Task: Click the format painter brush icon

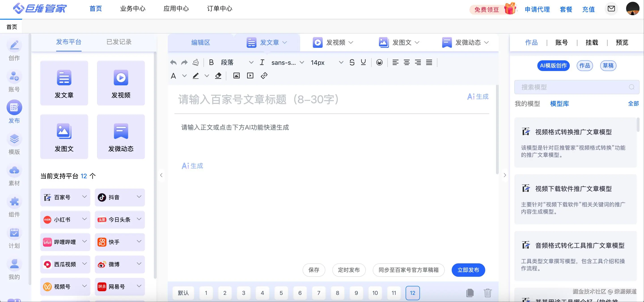Action: pos(196,63)
